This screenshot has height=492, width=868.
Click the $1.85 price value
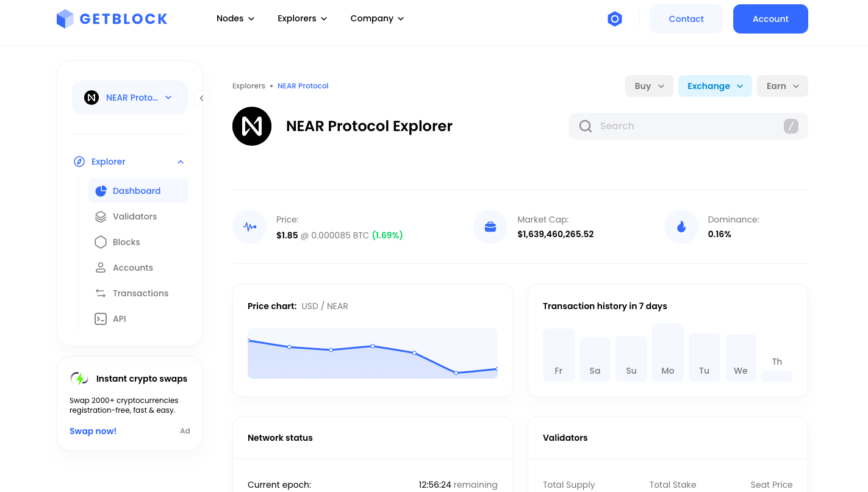[x=287, y=235]
